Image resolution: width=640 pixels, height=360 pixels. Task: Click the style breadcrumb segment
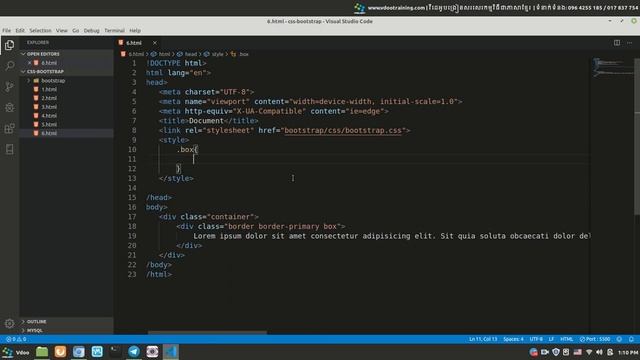pyautogui.click(x=214, y=54)
